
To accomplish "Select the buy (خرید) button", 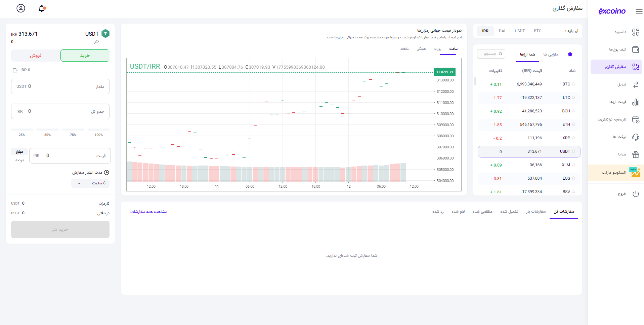I will point(85,56).
